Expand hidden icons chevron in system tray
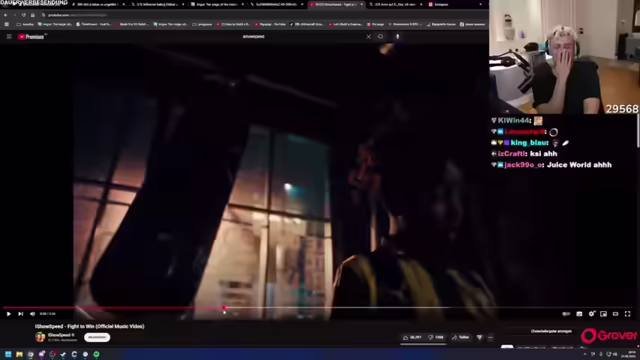The image size is (640, 360). 585,354
